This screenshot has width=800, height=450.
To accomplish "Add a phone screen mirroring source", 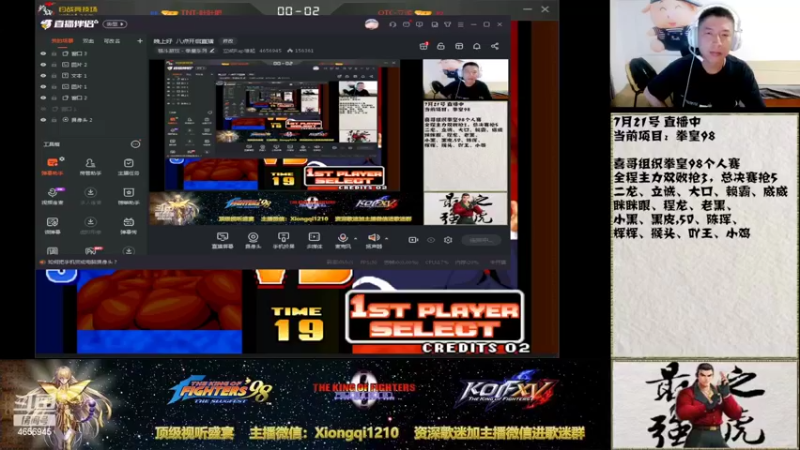I will tap(283, 240).
